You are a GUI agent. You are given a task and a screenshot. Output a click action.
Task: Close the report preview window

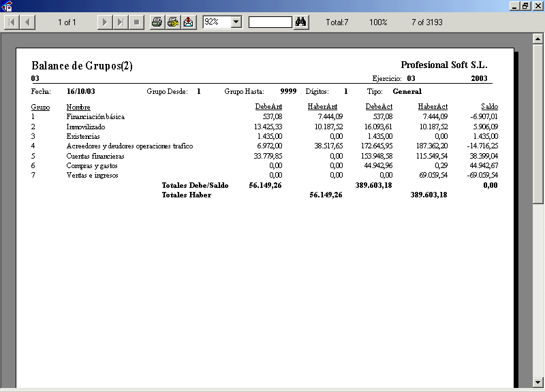pos(537,5)
